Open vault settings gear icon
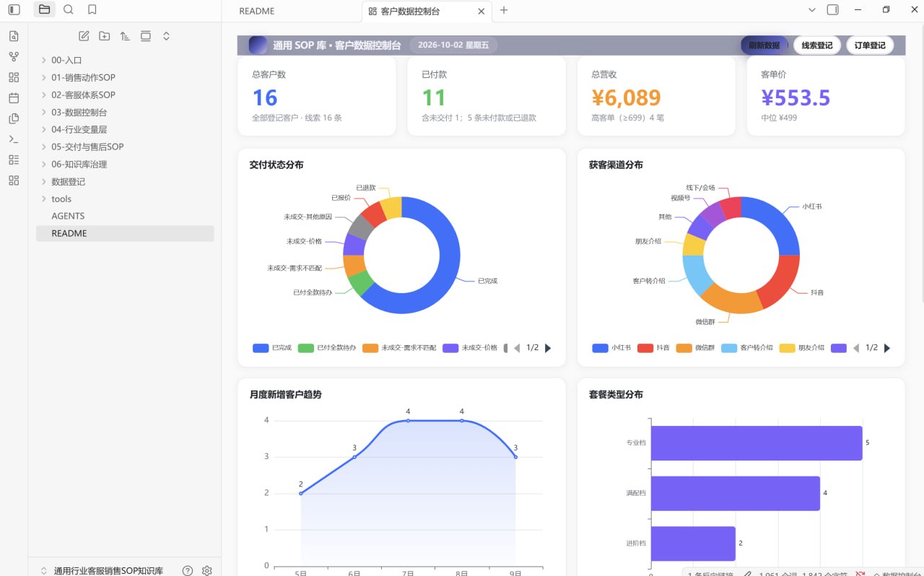The height and width of the screenshot is (576, 924). pos(207,570)
